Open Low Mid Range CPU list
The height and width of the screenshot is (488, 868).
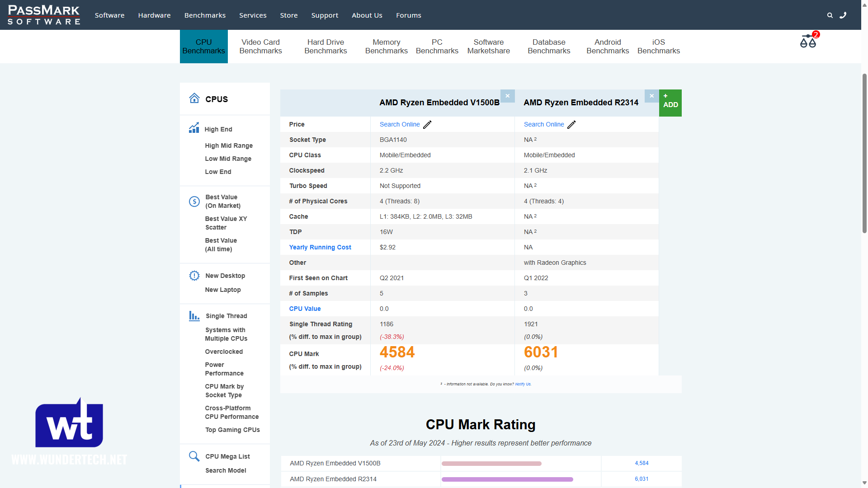(x=228, y=159)
